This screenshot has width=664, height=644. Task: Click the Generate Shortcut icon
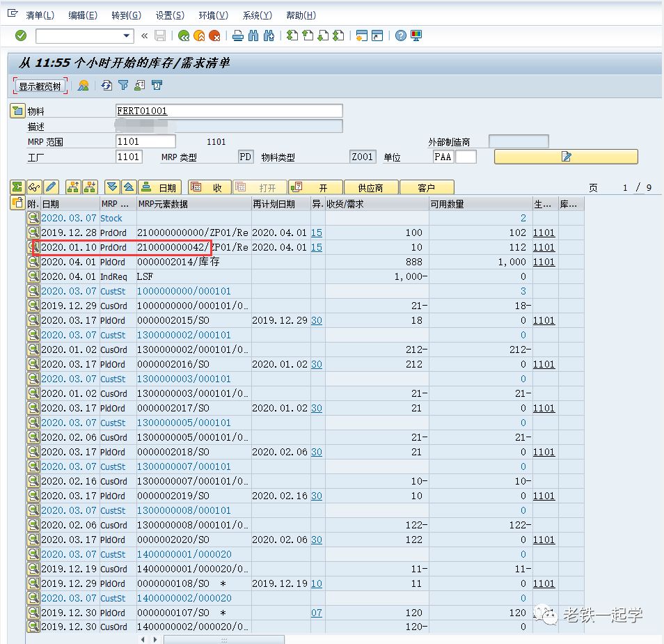377,36
